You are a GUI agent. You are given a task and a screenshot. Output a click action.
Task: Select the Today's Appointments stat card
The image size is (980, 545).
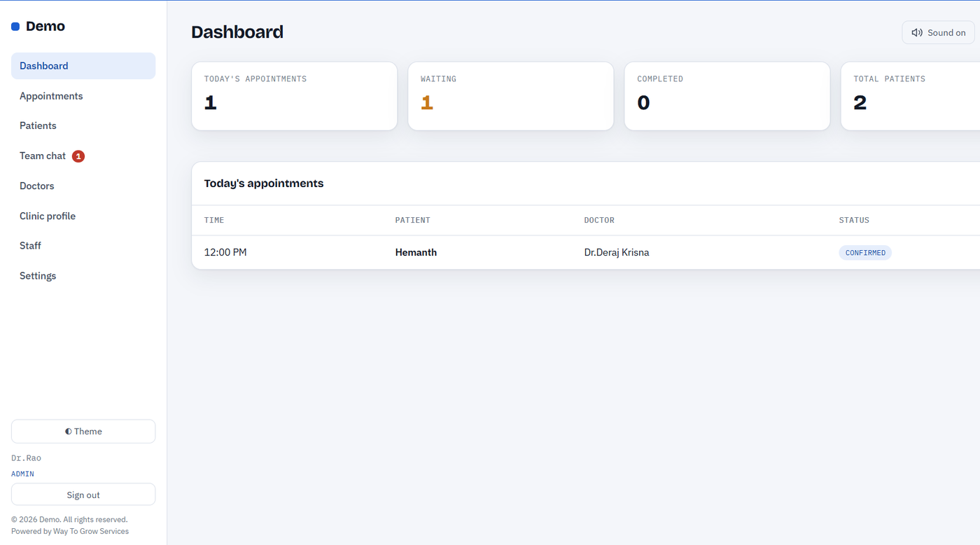click(295, 96)
